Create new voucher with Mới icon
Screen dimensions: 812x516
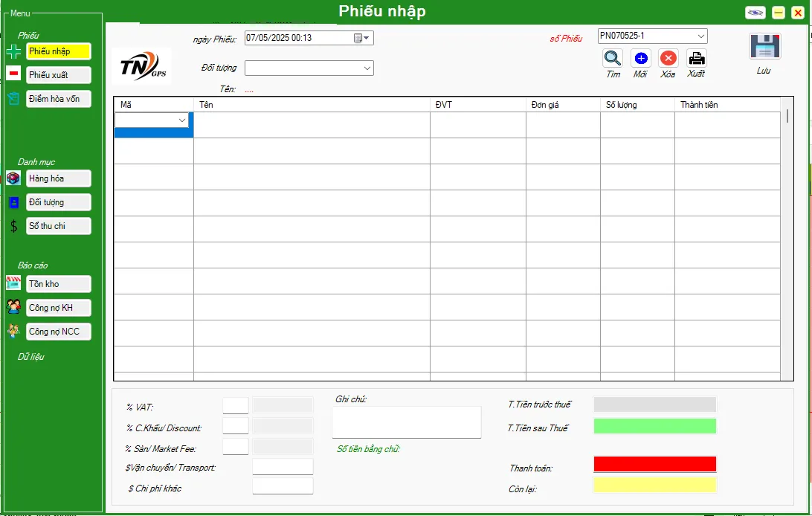tap(641, 58)
